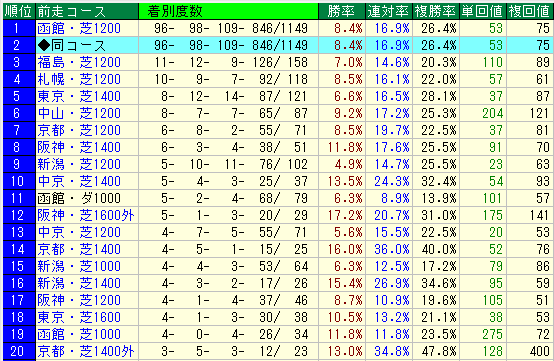Open the 中山・芝1200 course link
This screenshot has width=554, height=361.
79,113
